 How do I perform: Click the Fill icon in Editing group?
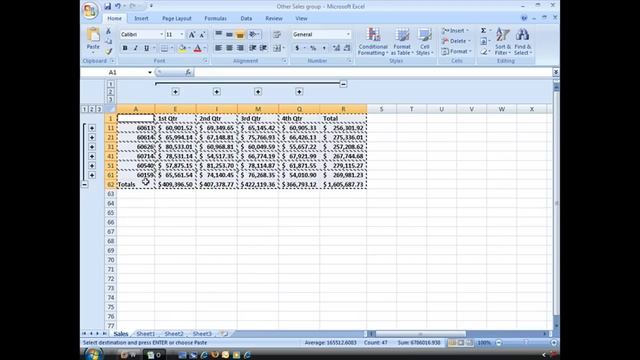483,41
